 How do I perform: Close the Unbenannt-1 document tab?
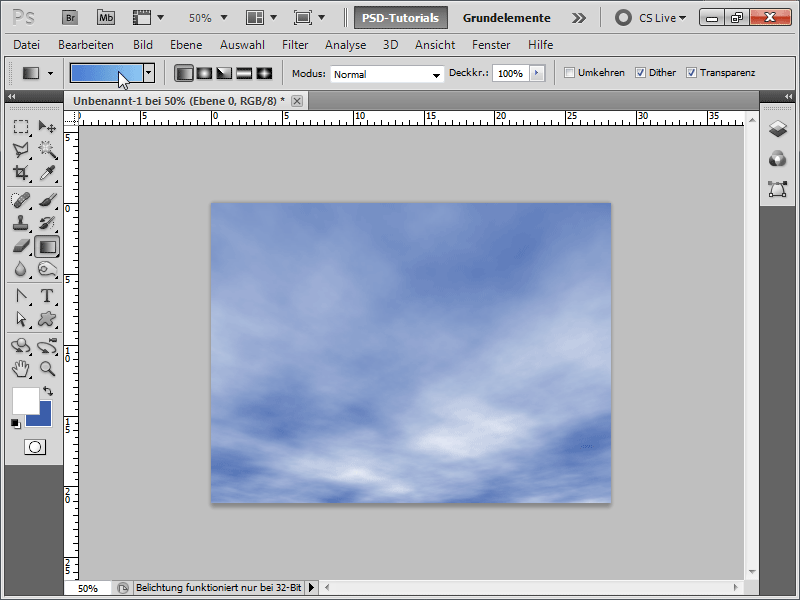pos(297,101)
